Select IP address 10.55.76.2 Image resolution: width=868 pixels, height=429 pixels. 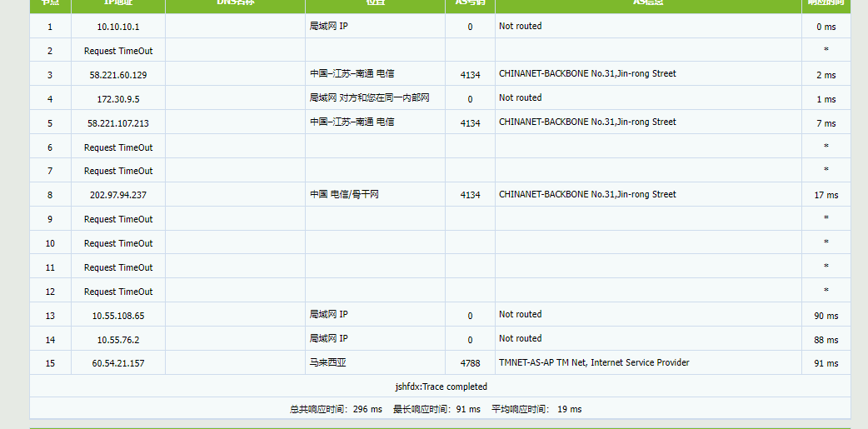[x=118, y=340]
